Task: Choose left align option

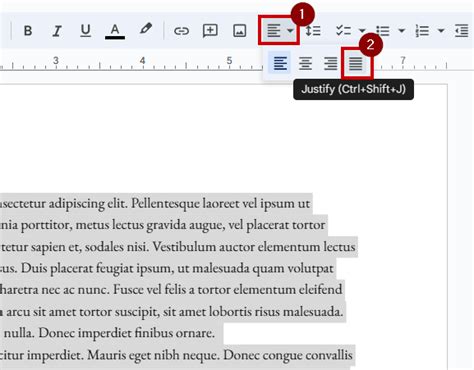Action: [280, 63]
